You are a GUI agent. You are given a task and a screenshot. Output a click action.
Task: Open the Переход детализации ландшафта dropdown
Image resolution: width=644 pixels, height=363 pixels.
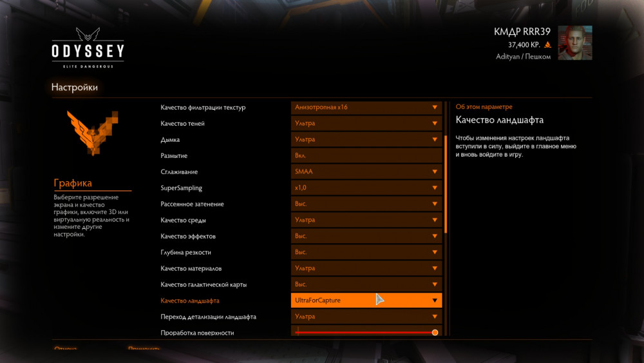point(366,317)
